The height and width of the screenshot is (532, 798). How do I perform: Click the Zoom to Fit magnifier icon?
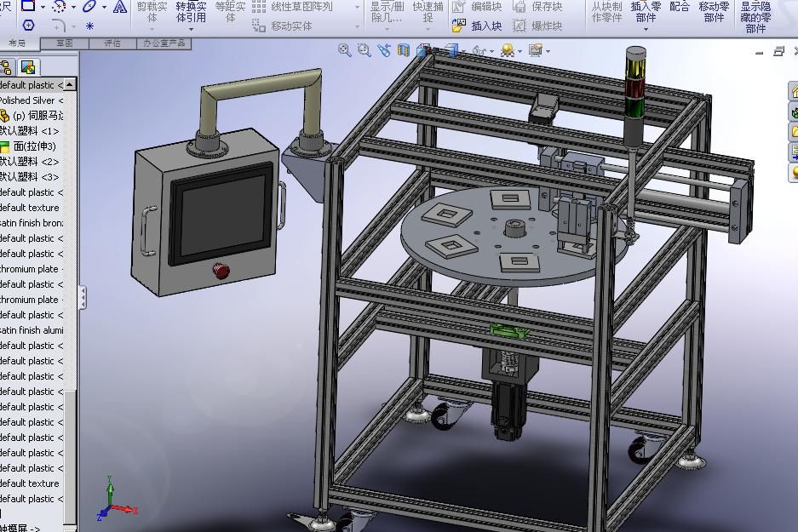(344, 50)
